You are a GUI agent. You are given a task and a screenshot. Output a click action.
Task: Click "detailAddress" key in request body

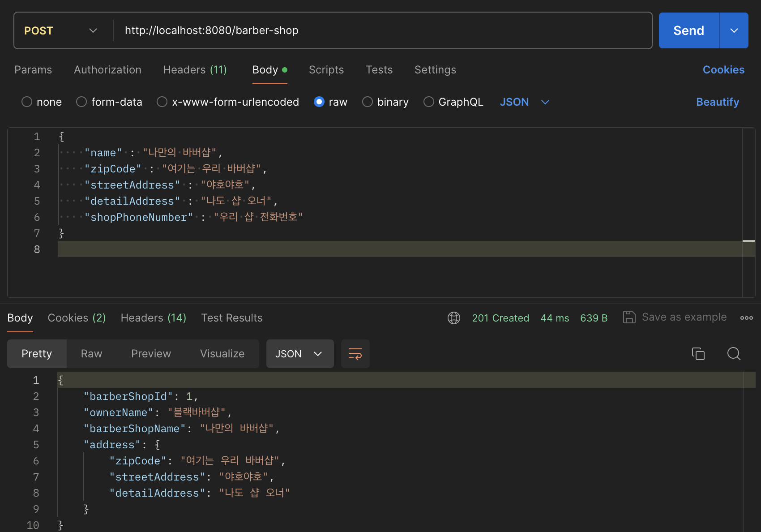click(x=133, y=201)
